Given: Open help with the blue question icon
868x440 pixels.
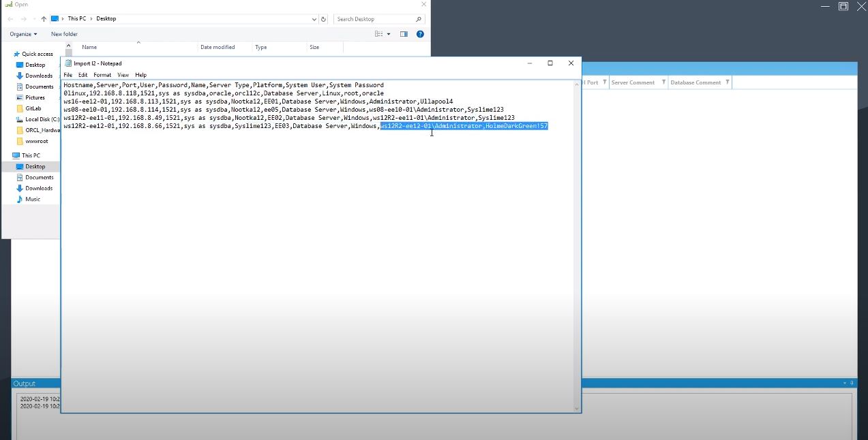Looking at the screenshot, I should click(421, 34).
